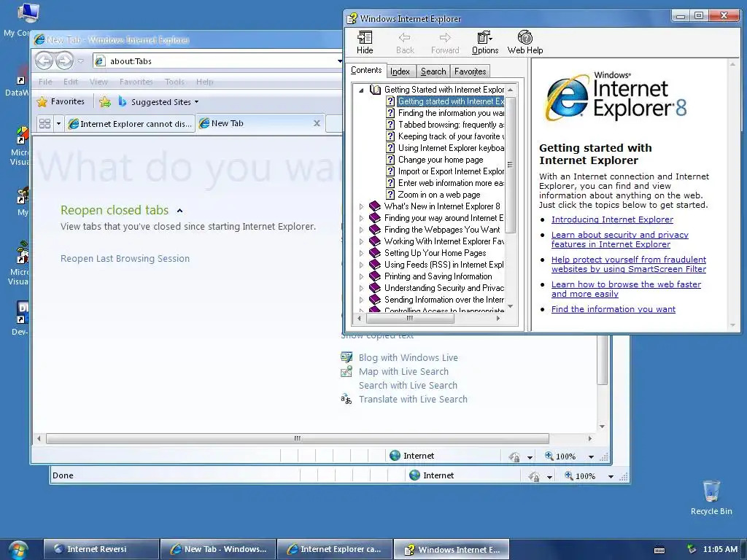Open SmartScreen Filter help link
This screenshot has height=560, width=747.
coord(629,264)
